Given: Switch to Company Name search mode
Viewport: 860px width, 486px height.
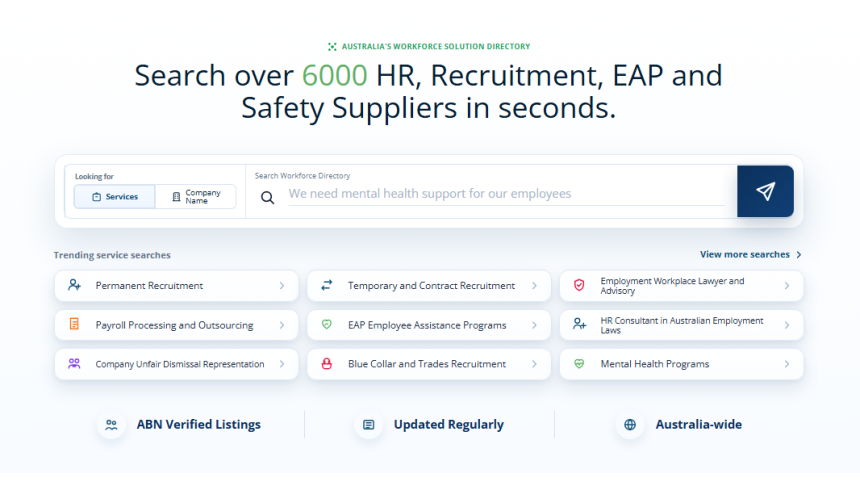Looking at the screenshot, I should (196, 196).
